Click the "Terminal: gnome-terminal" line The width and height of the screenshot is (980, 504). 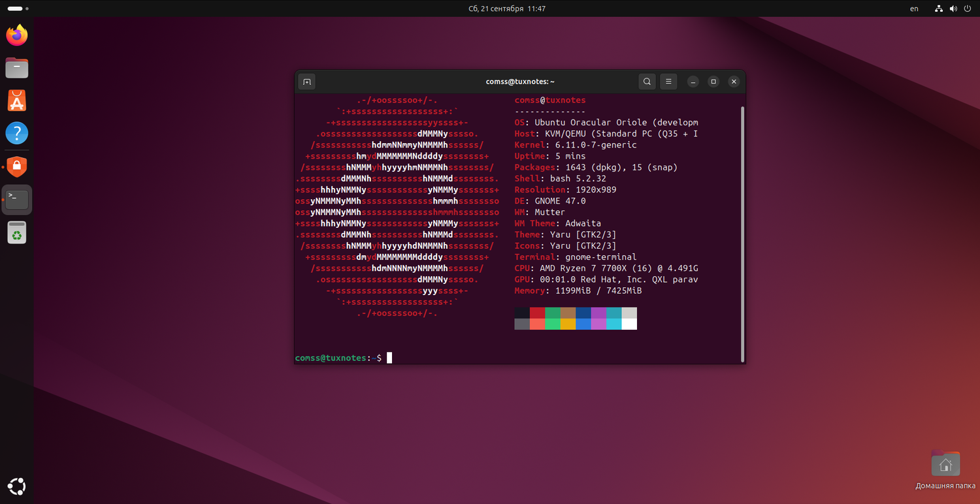pos(576,257)
